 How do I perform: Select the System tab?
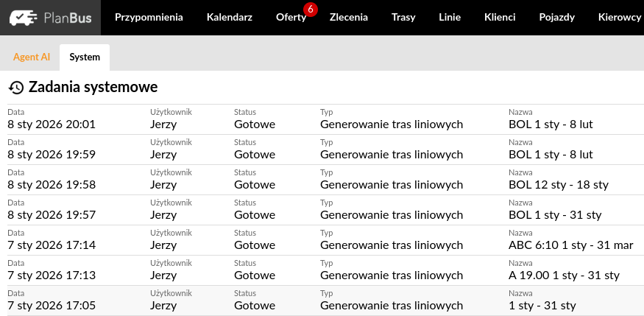point(85,57)
